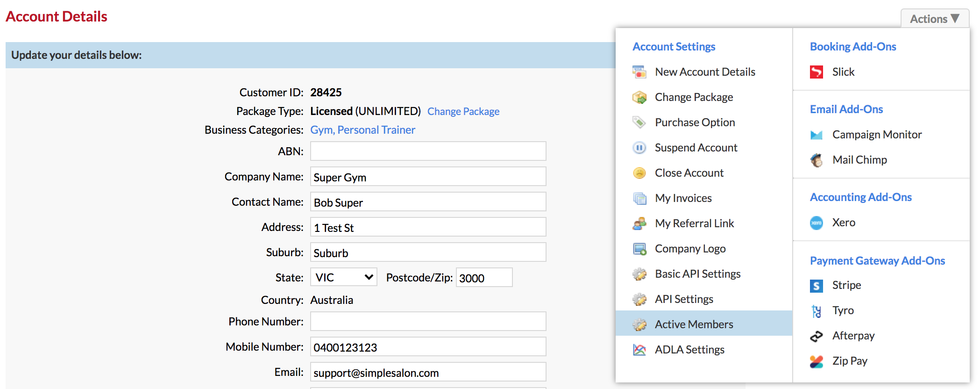Click Gym, Personal Trainer categories link
980x389 pixels.
pos(362,130)
